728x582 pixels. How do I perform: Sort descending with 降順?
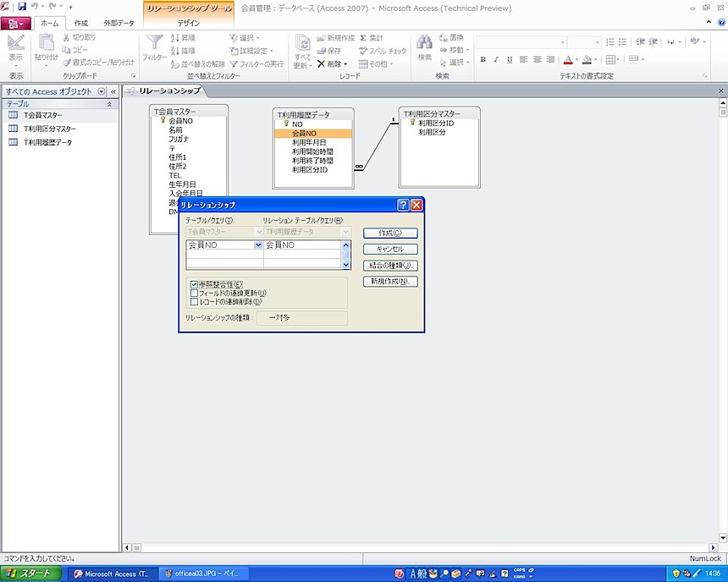[183, 51]
